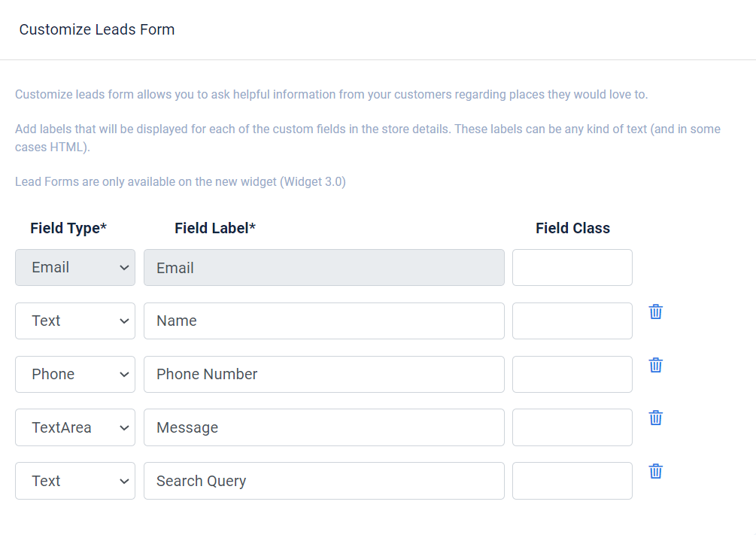Remove the Search Query field row
Screen dimensions: 756x535
tap(655, 471)
